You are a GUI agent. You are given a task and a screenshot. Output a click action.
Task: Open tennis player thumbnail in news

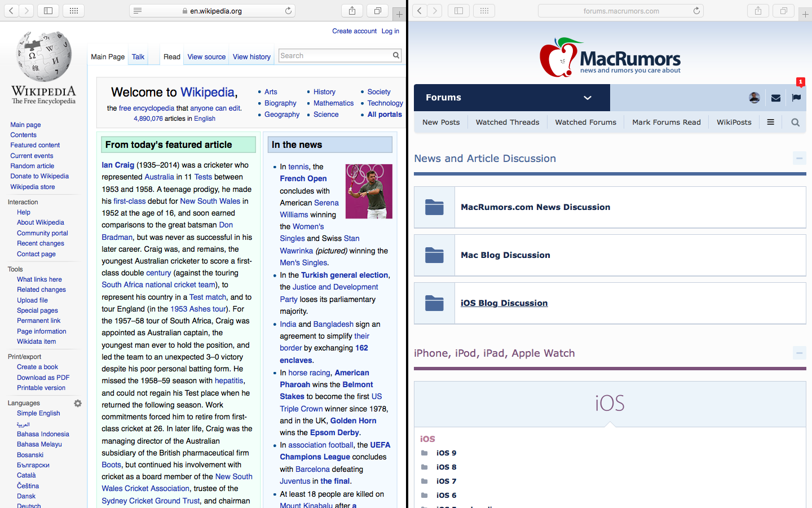pyautogui.click(x=369, y=191)
